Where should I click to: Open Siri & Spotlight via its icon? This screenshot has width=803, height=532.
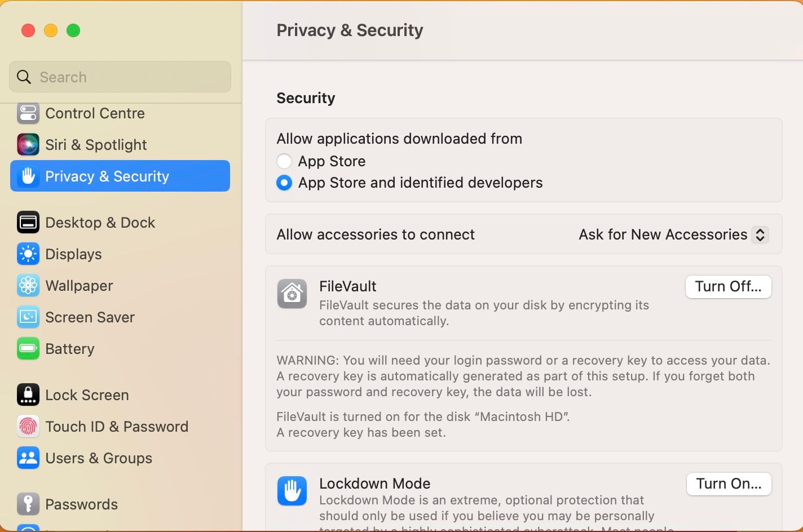(x=28, y=145)
